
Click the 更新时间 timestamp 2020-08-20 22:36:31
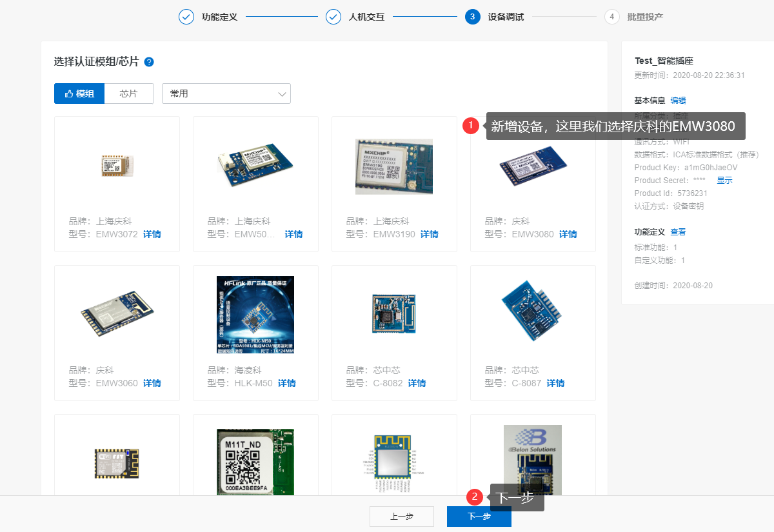coord(709,75)
